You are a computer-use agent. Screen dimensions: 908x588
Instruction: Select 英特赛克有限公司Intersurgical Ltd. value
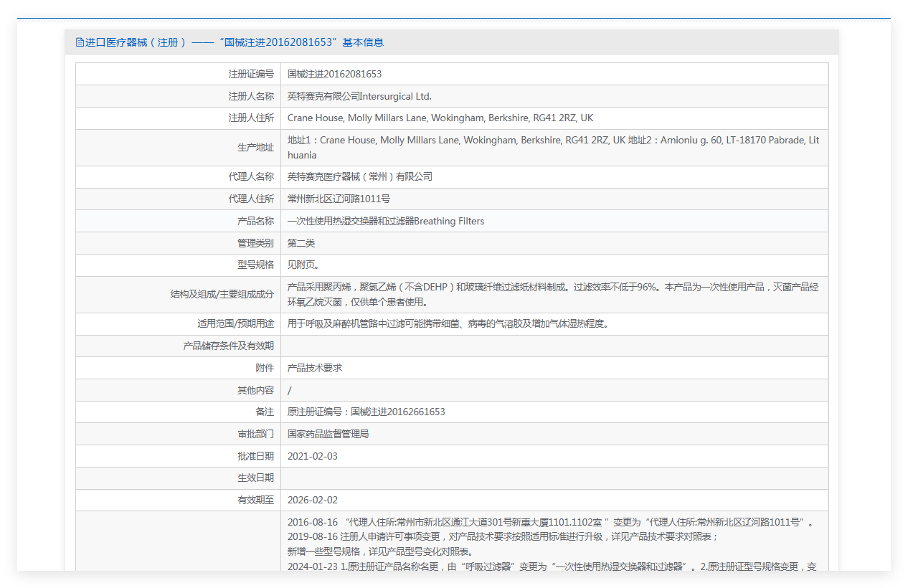(x=359, y=96)
